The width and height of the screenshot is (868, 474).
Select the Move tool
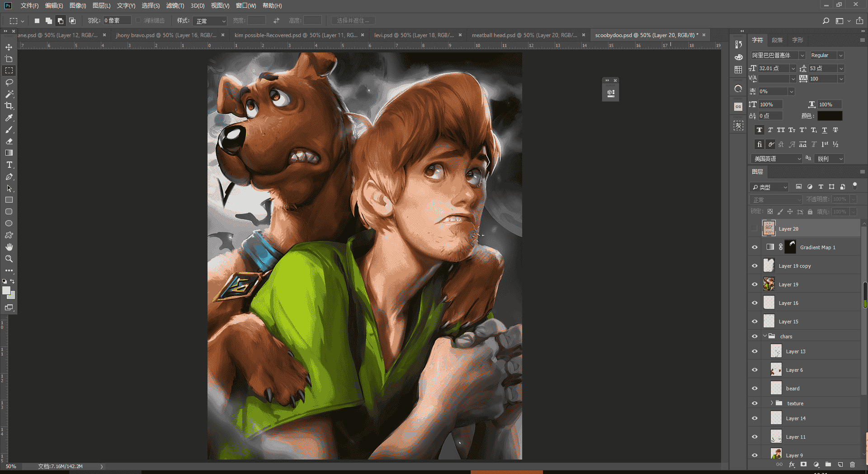coord(9,47)
